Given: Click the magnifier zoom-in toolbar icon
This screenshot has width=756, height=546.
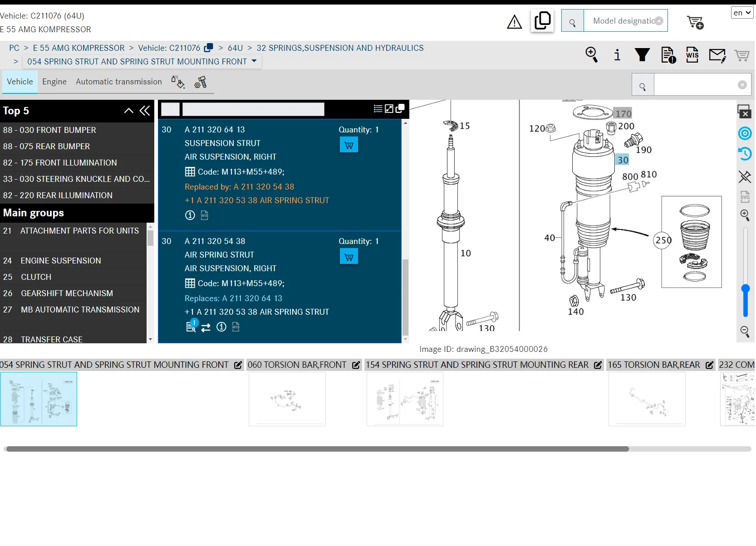Looking at the screenshot, I should coord(591,55).
